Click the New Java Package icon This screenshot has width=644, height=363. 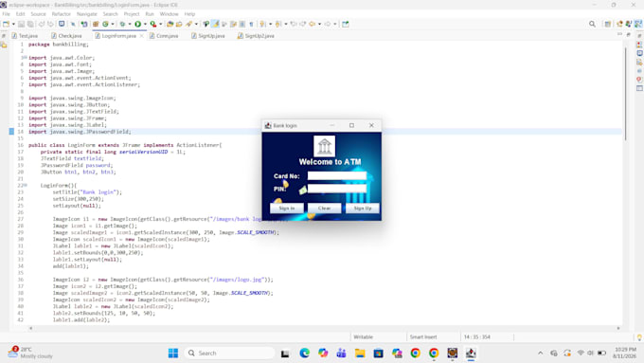[96, 25]
